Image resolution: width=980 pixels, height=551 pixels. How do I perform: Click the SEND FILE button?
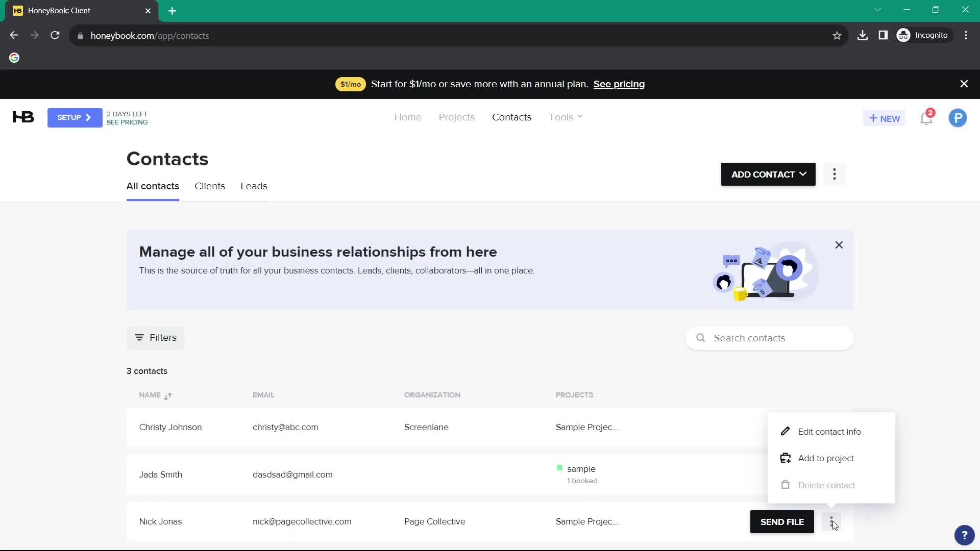click(781, 521)
